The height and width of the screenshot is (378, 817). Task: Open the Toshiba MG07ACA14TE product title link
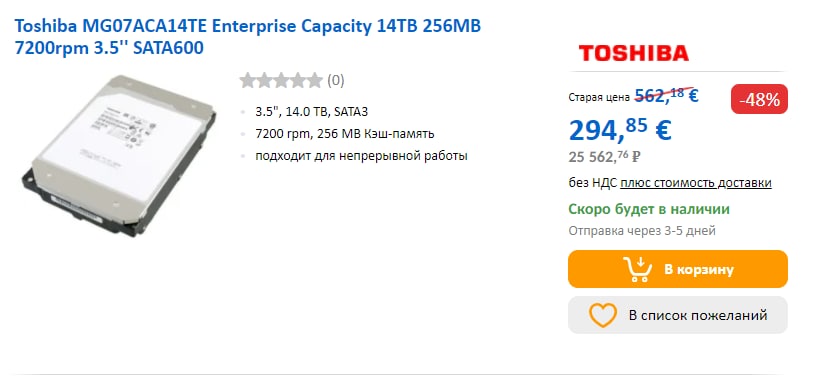(248, 36)
